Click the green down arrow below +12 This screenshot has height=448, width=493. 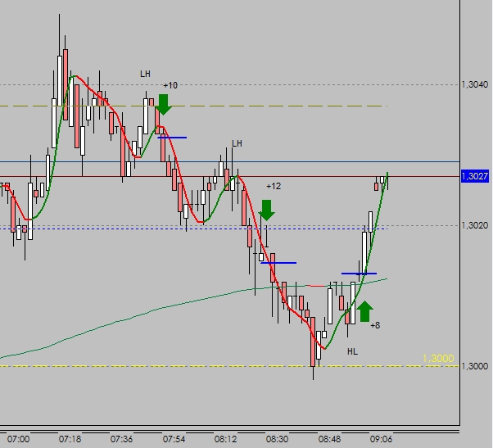267,210
